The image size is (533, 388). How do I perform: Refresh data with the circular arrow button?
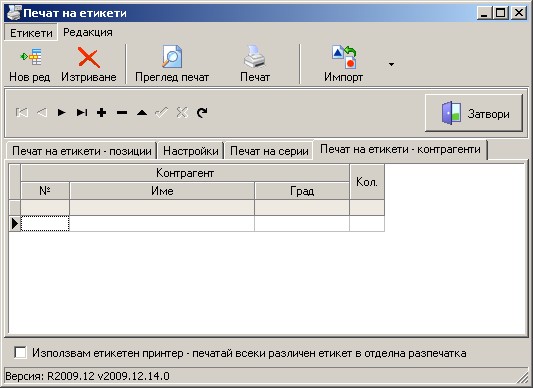(202, 112)
